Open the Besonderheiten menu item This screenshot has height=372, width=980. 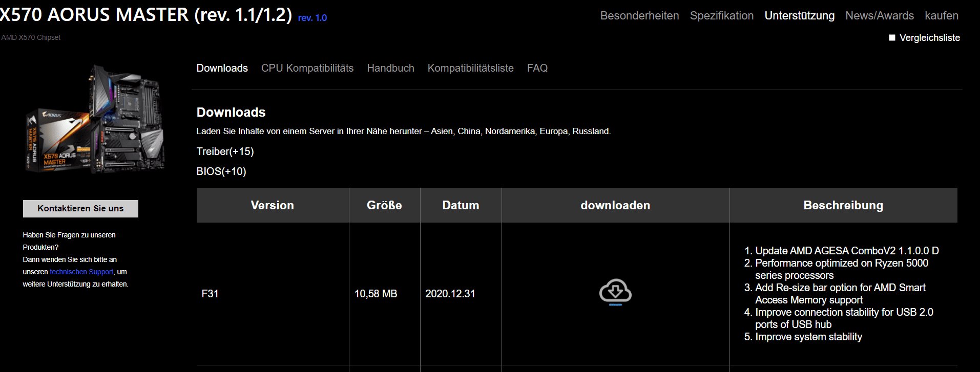(639, 16)
